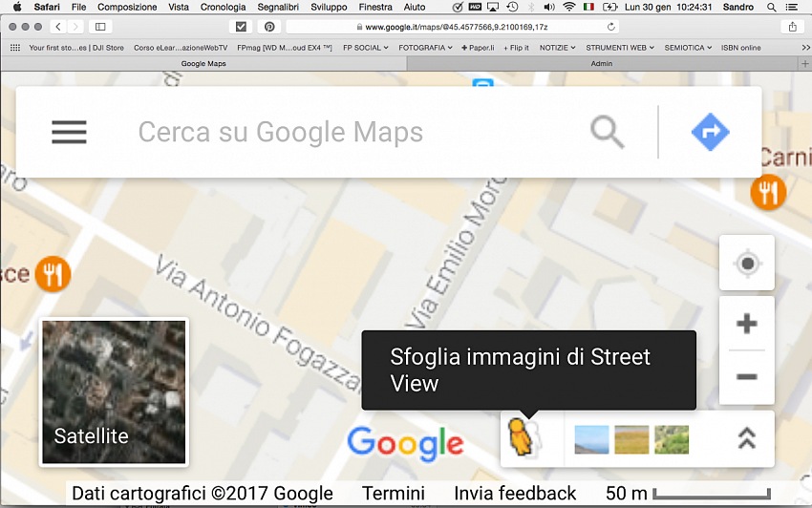Open the Termini link
Screen dimensions: 812x508
point(393,493)
